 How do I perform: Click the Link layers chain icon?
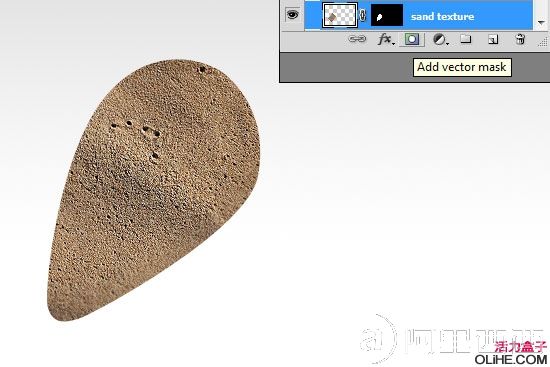tap(357, 39)
